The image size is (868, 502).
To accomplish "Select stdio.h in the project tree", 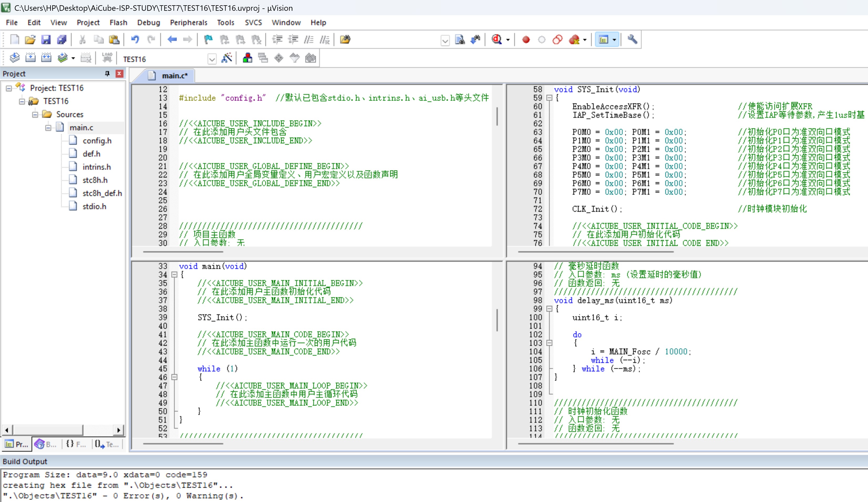I will (94, 207).
